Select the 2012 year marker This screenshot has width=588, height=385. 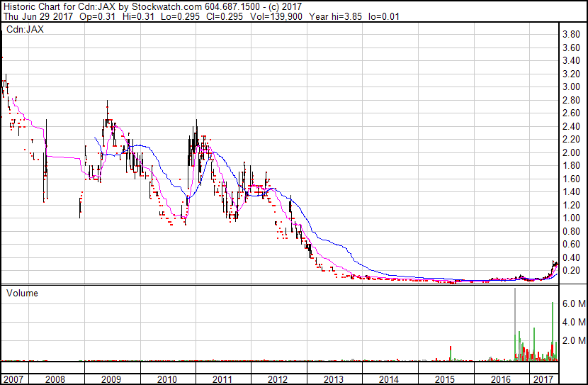(x=278, y=379)
